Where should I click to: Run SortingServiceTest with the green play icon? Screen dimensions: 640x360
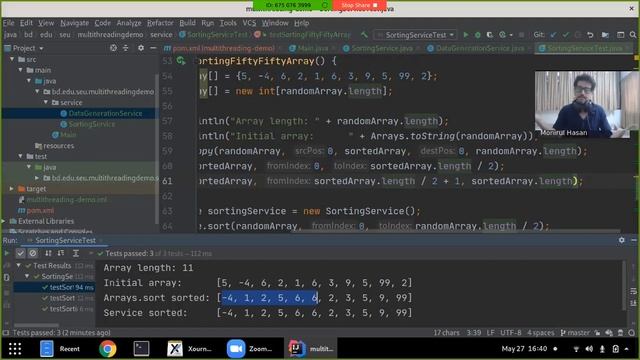466,35
